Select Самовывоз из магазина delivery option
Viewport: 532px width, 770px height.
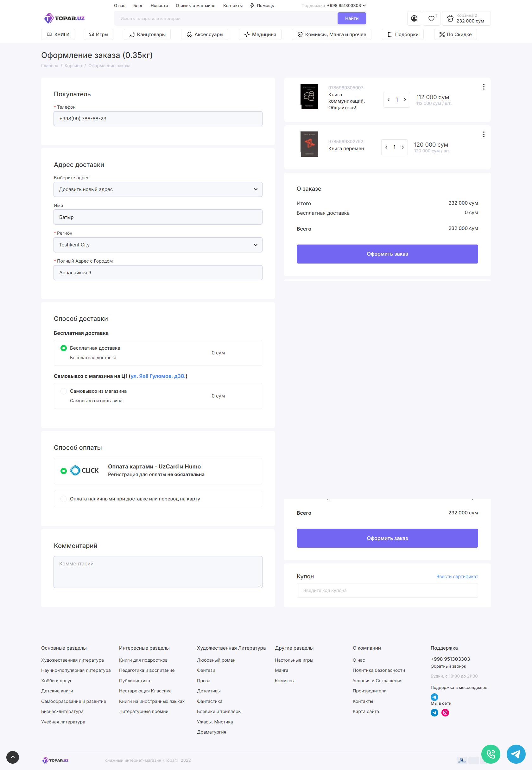click(x=64, y=391)
